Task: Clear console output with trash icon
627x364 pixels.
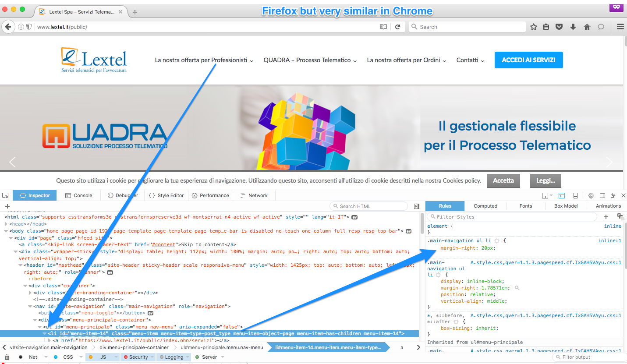Action: [7, 357]
